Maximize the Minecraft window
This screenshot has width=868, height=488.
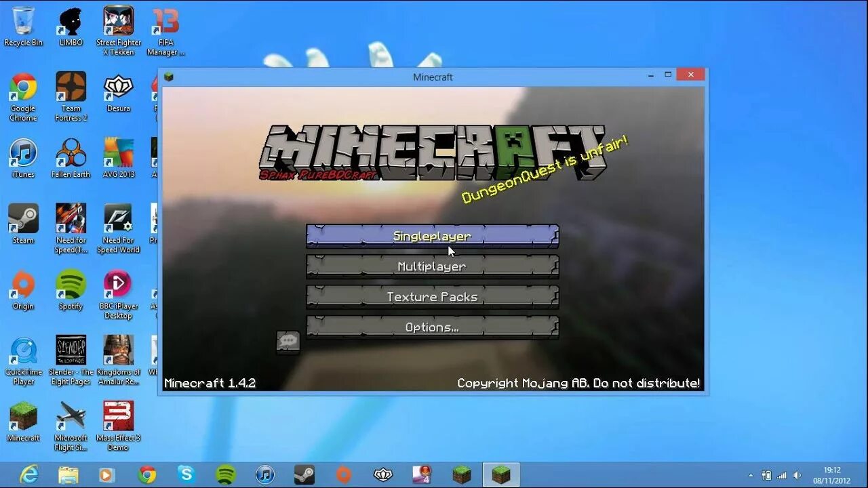coord(668,75)
